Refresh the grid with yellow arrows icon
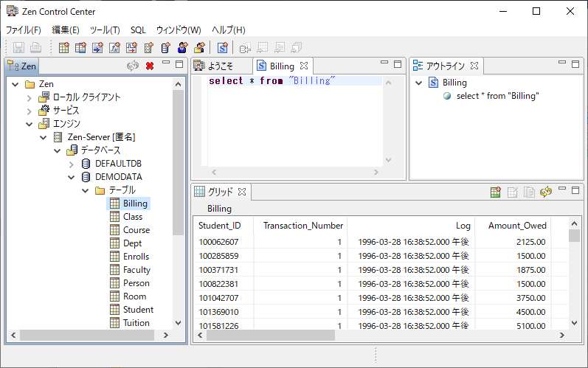This screenshot has width=588, height=368. click(545, 192)
